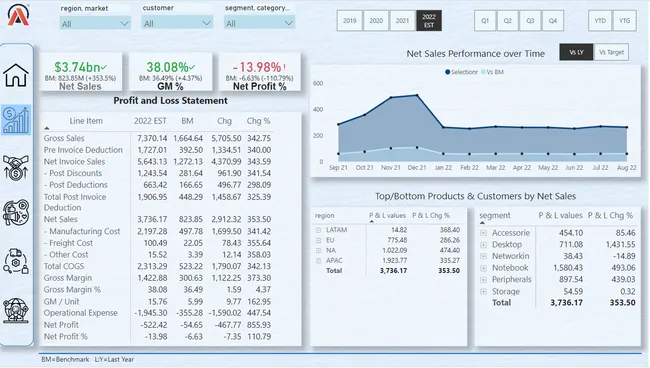Select the Jan 22 data point on chart

[x=443, y=128]
